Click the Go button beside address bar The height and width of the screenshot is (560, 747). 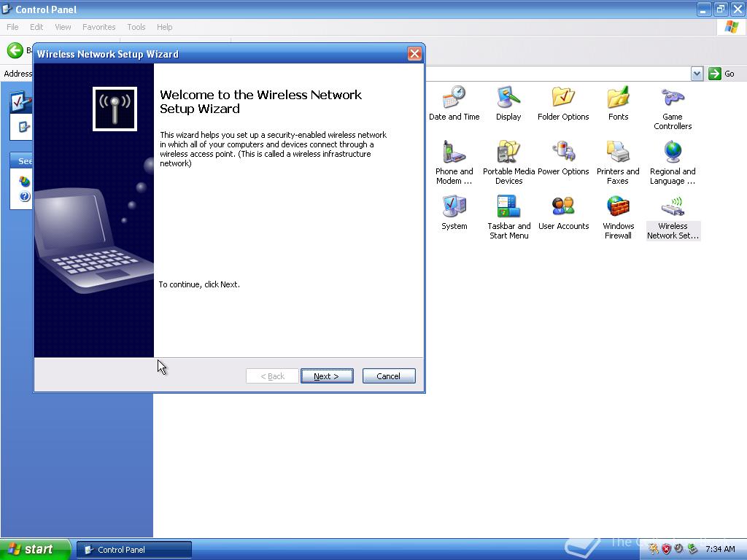point(721,74)
